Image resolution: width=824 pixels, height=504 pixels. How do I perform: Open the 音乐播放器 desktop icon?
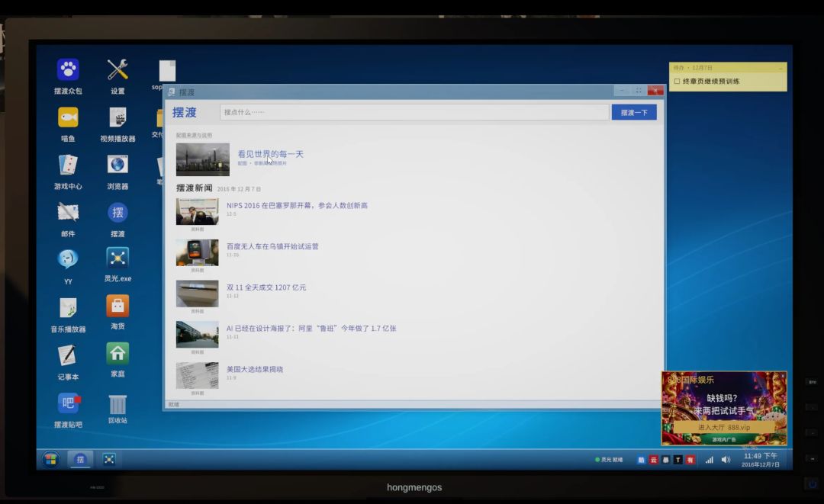(x=68, y=308)
